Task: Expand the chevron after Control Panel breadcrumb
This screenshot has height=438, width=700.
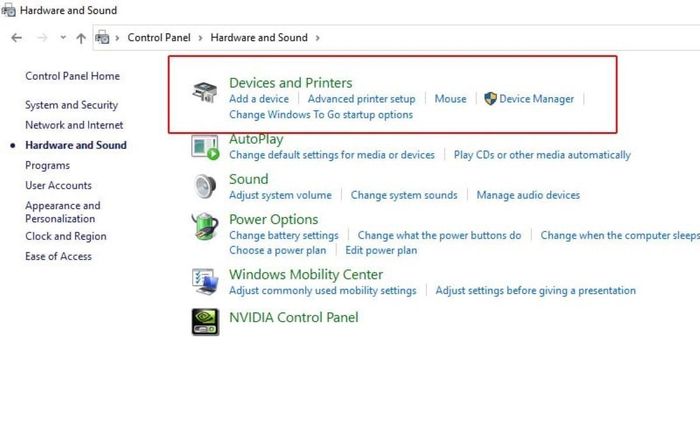Action: [x=200, y=38]
